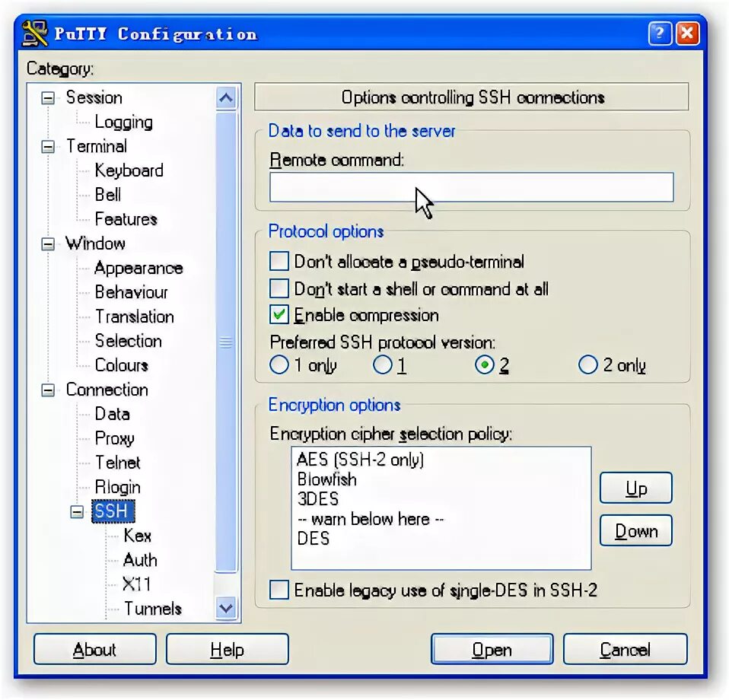This screenshot has width=729, height=700.
Task: Open the Translation category
Action: tap(135, 317)
